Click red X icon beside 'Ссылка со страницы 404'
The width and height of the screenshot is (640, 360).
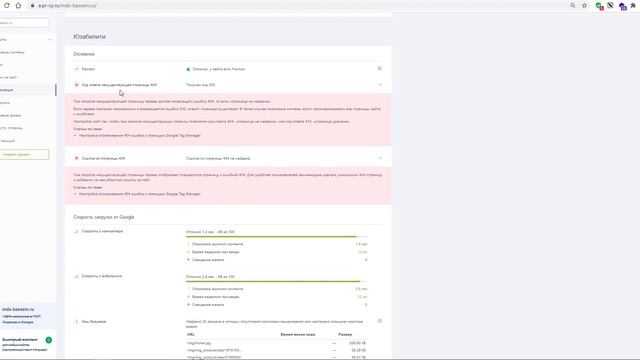(76, 158)
